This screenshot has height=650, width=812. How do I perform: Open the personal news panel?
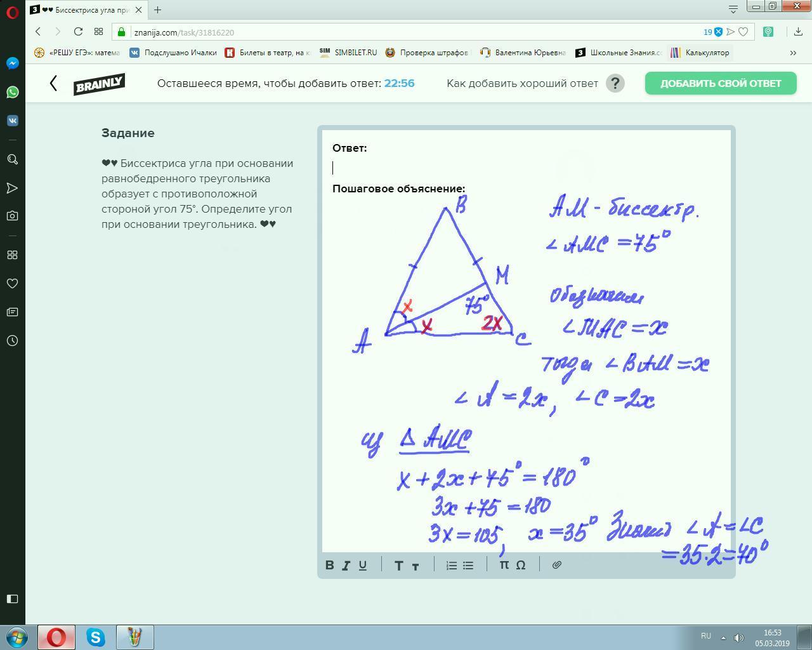pyautogui.click(x=12, y=312)
